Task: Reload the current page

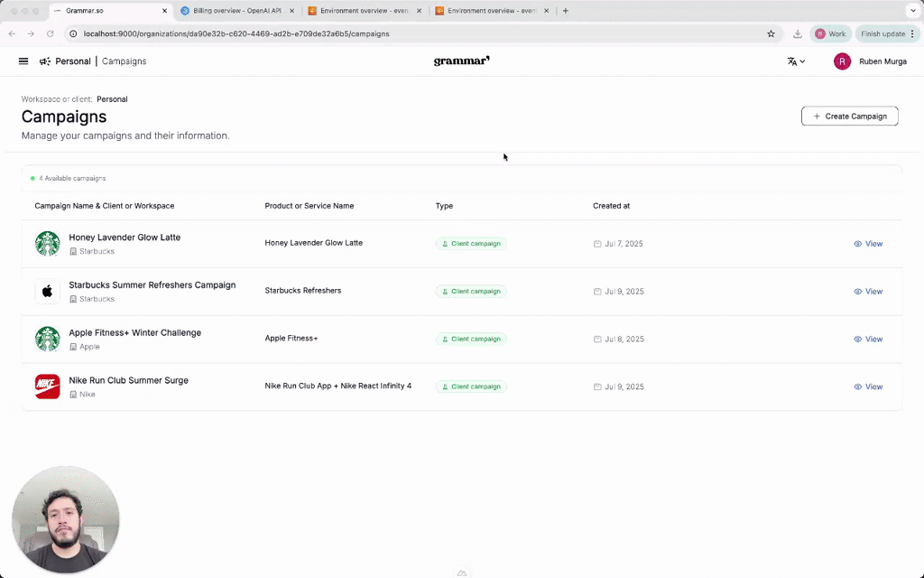Action: [51, 33]
